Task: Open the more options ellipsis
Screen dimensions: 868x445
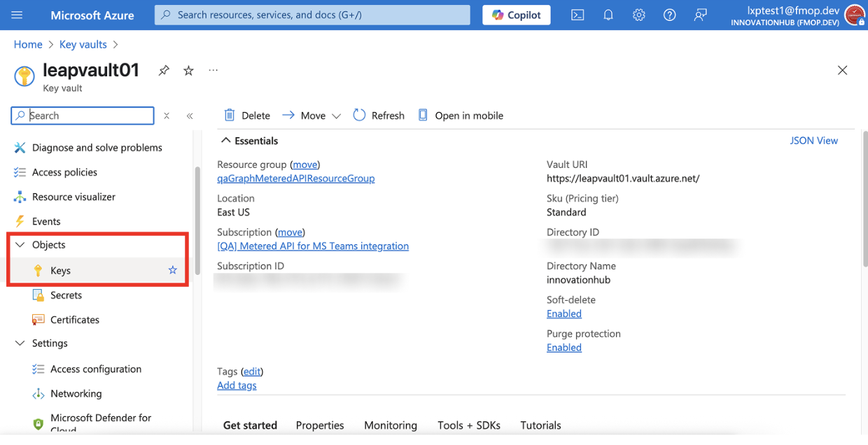Action: click(213, 70)
